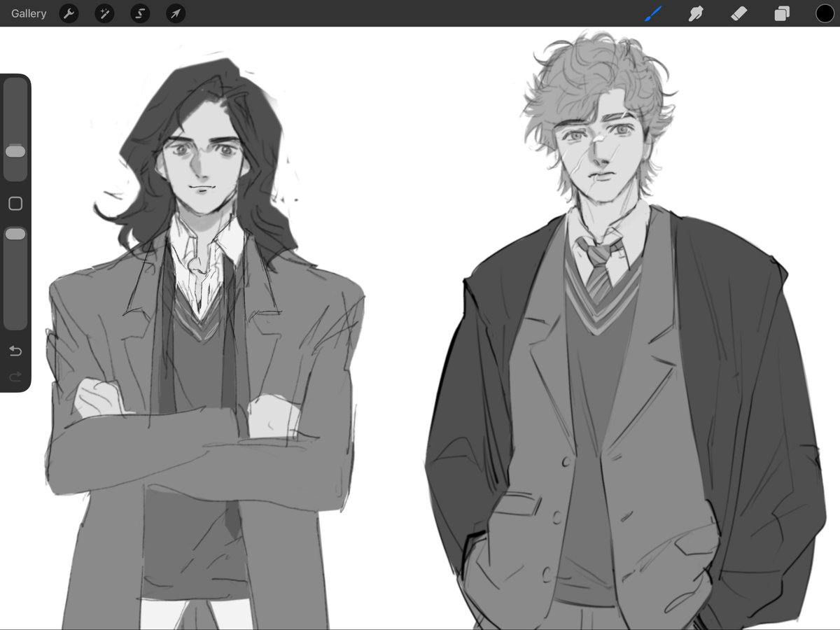Open the Actions wrench menu
The height and width of the screenshot is (630, 840).
69,13
